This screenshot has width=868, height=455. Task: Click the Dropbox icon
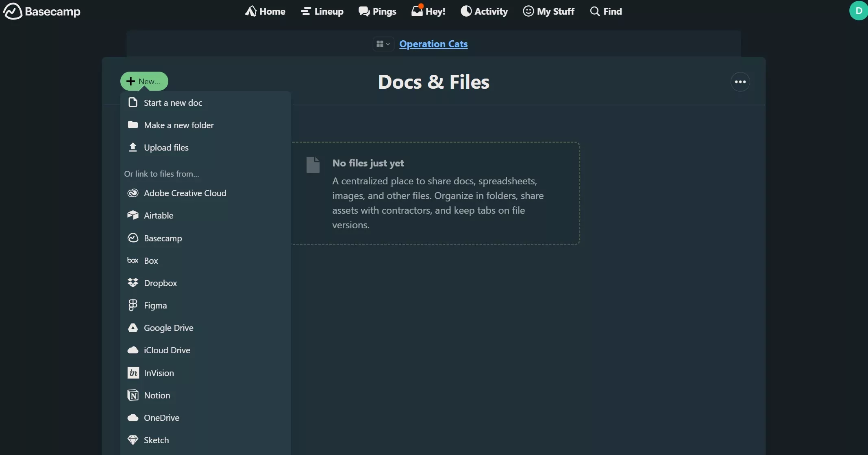(x=133, y=282)
